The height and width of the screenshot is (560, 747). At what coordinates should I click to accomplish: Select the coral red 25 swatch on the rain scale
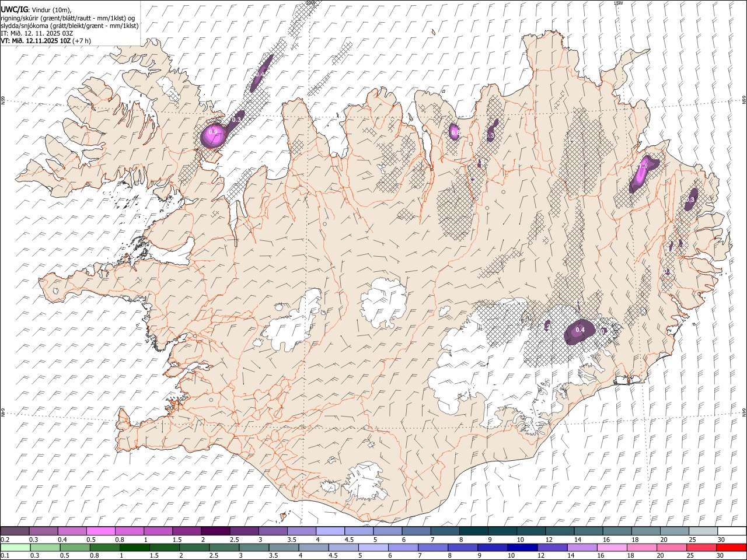[701, 547]
